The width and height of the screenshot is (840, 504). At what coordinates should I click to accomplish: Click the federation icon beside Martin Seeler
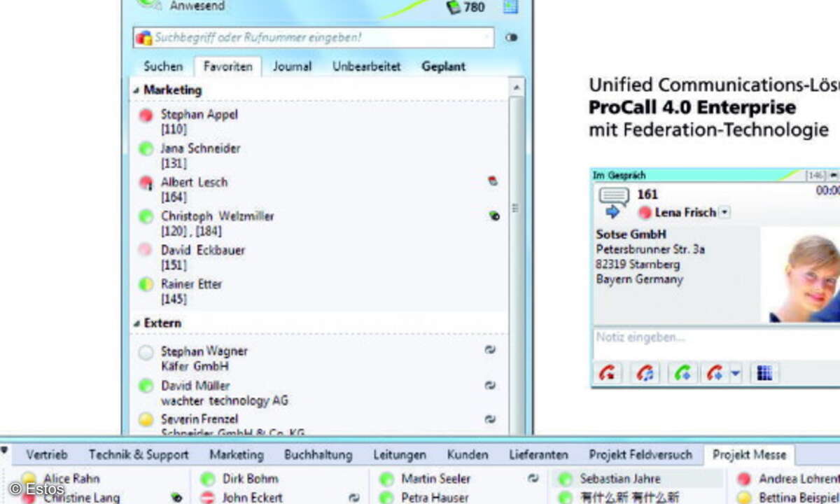pos(533,478)
